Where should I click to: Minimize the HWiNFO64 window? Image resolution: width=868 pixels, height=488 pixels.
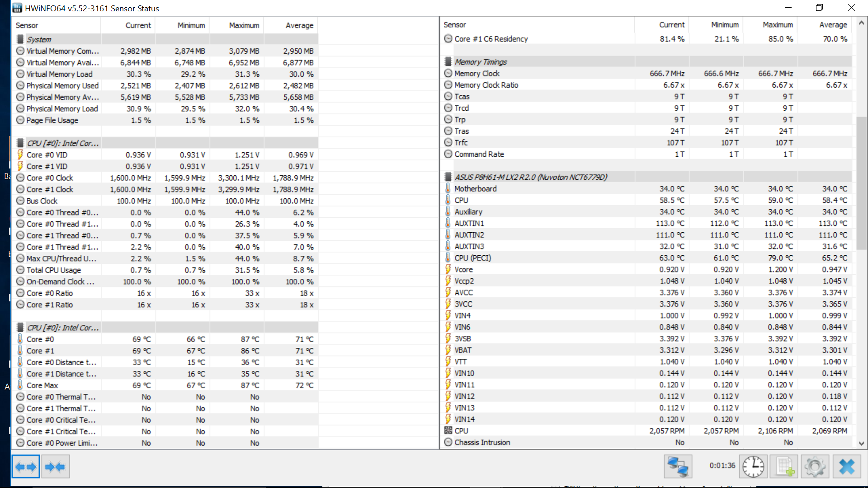coord(788,8)
